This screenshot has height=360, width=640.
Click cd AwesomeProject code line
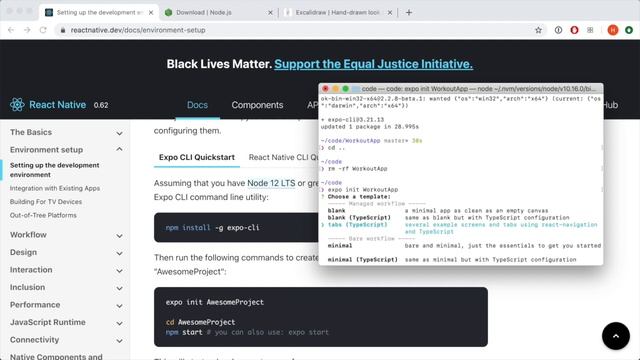[x=200, y=322]
